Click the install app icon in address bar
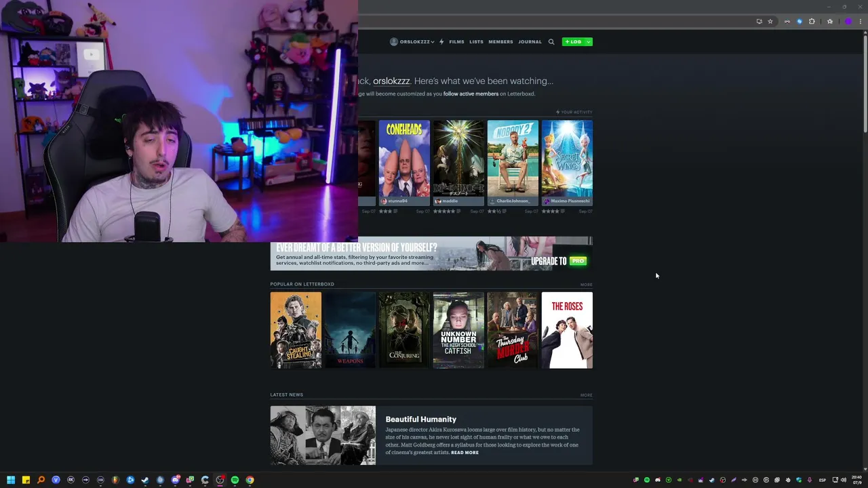This screenshot has height=488, width=868. pos(759,22)
